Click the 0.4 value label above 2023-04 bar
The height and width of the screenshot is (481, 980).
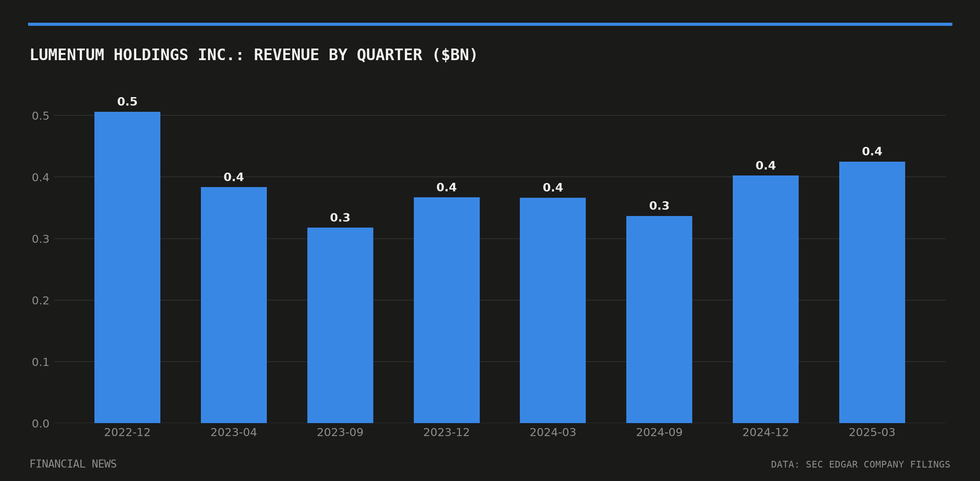tap(234, 177)
